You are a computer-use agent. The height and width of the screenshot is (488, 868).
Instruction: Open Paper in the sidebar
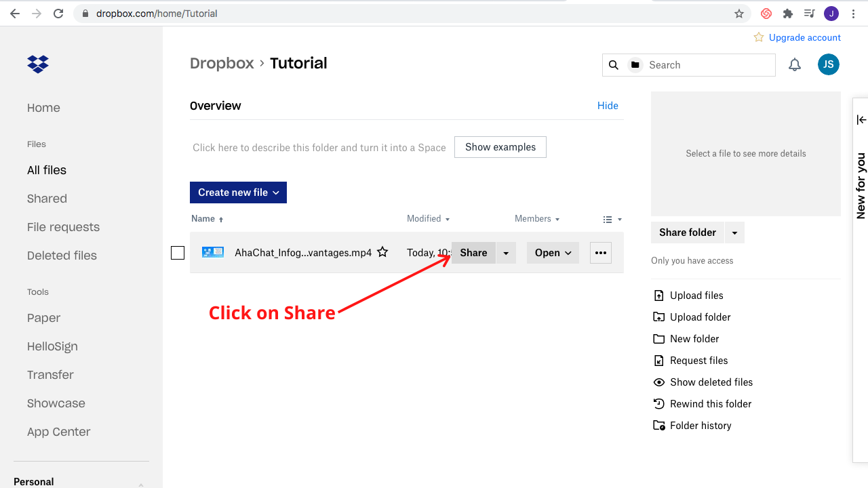coord(43,318)
